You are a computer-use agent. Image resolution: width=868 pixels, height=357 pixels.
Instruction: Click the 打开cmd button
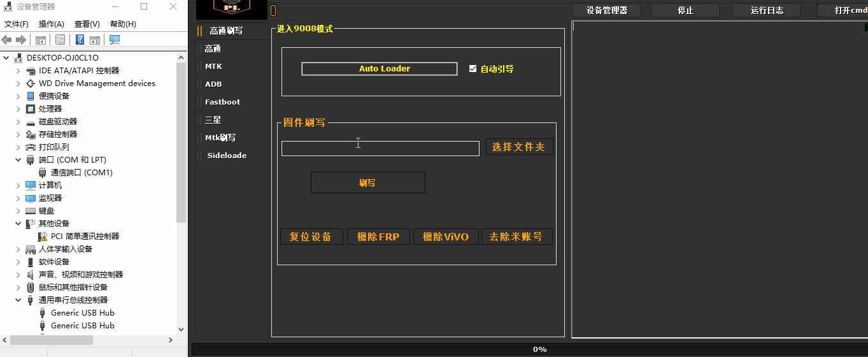click(843, 11)
